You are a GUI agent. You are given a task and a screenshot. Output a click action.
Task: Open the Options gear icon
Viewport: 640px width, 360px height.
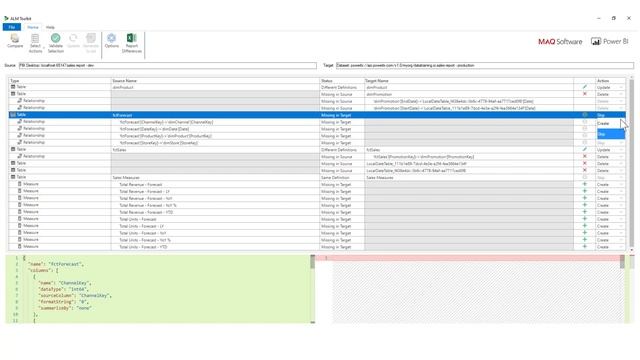pos(111,38)
